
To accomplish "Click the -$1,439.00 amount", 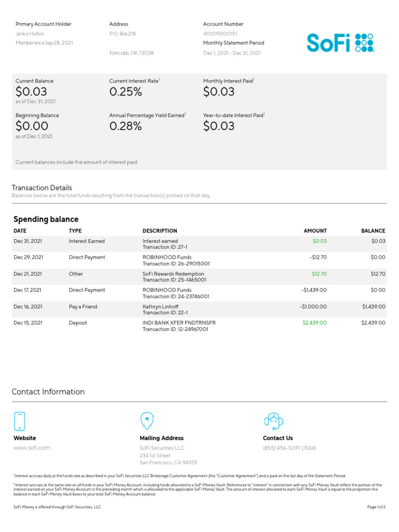I will (314, 290).
